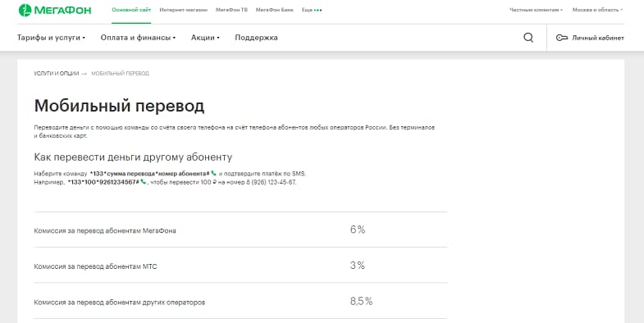Open site search via magnifier icon
The height and width of the screenshot is (323, 644).
click(x=528, y=38)
